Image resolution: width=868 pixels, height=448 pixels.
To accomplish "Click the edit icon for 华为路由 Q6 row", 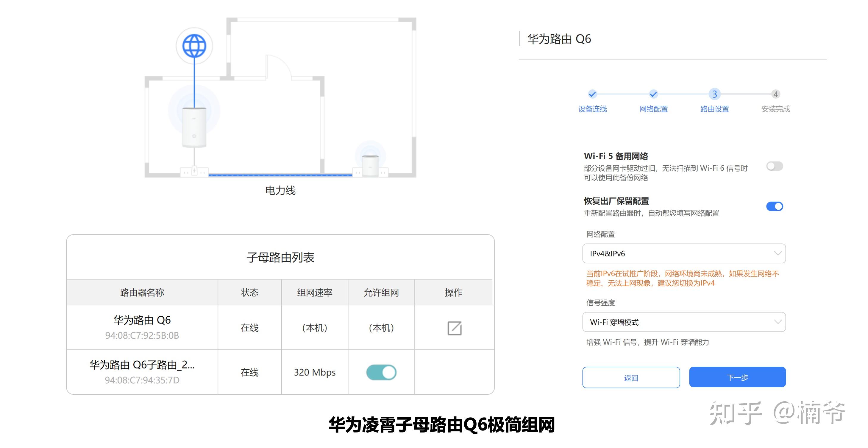I will [454, 328].
